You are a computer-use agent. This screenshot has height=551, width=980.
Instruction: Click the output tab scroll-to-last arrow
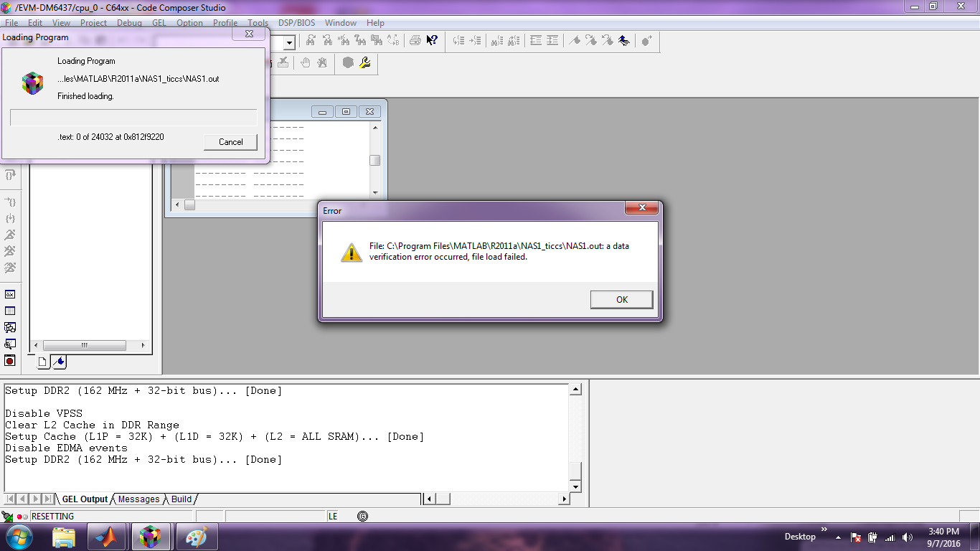(x=47, y=499)
